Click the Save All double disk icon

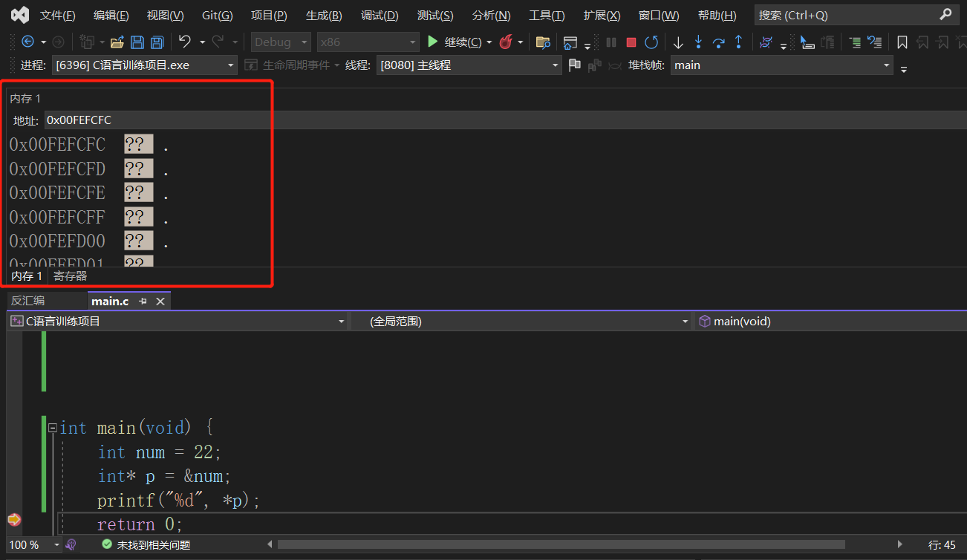pos(157,42)
